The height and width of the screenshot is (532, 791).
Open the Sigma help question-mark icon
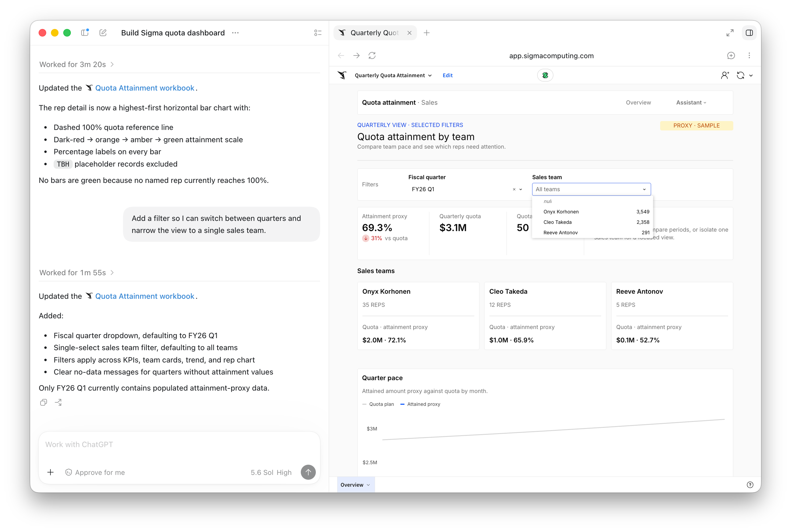coord(750,485)
